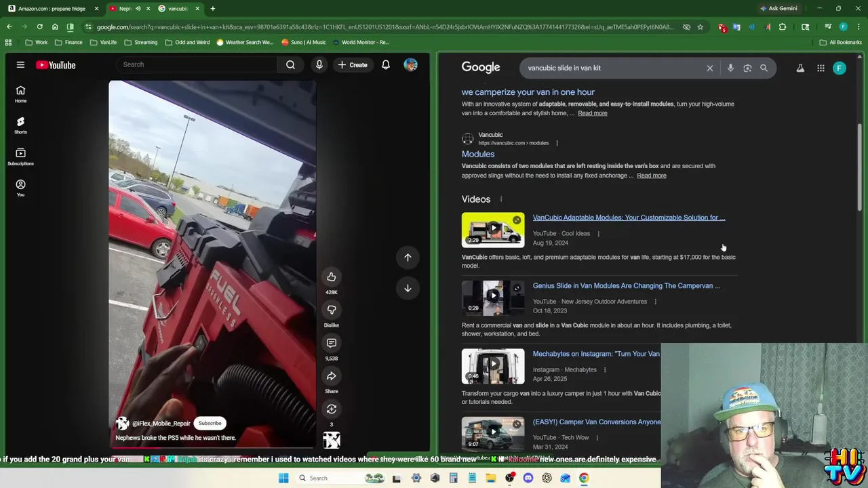Go to previous Short with up arrow
Screen dimensions: 868x488
tap(408, 258)
